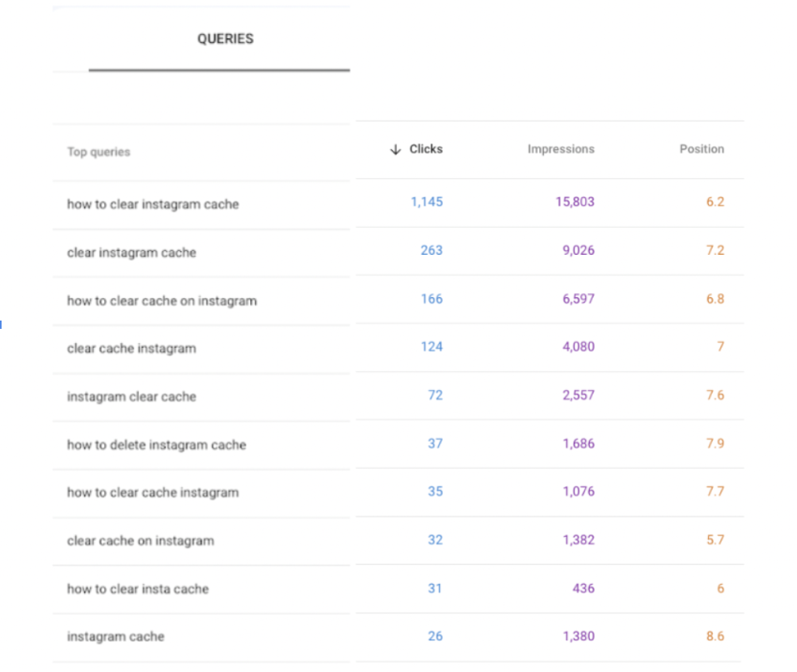Select impressions value 1,382
The width and height of the screenshot is (797, 672).
point(579,540)
